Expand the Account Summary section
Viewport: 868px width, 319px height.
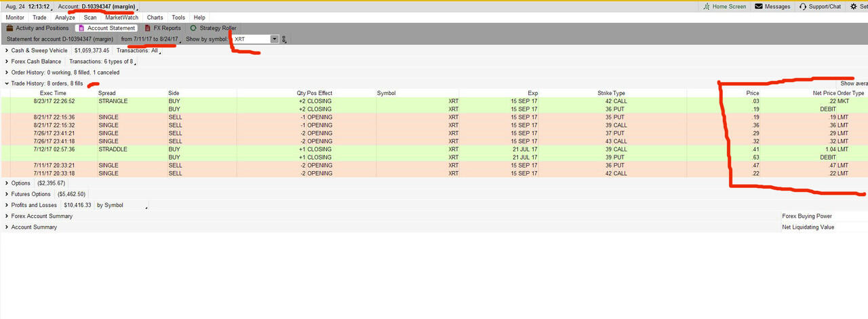point(7,227)
